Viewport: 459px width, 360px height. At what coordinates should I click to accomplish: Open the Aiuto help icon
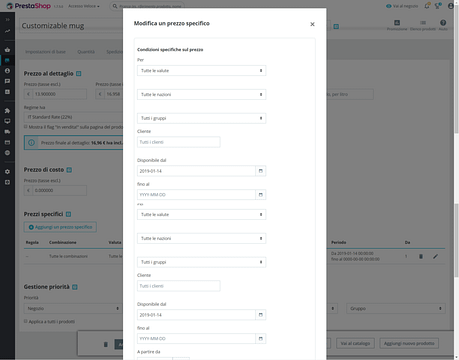[443, 23]
